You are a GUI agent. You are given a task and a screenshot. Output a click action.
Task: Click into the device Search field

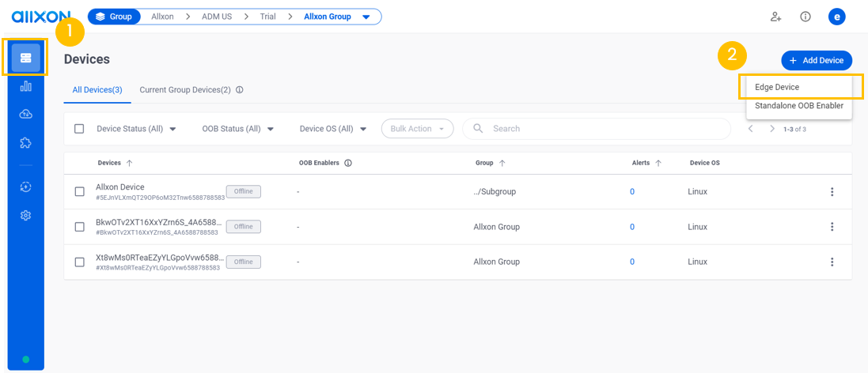coord(596,128)
